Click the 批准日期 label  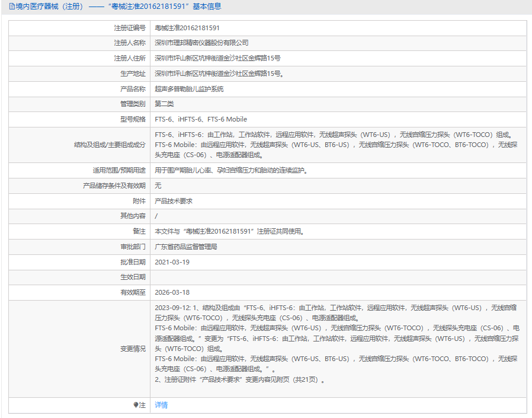[x=133, y=262]
